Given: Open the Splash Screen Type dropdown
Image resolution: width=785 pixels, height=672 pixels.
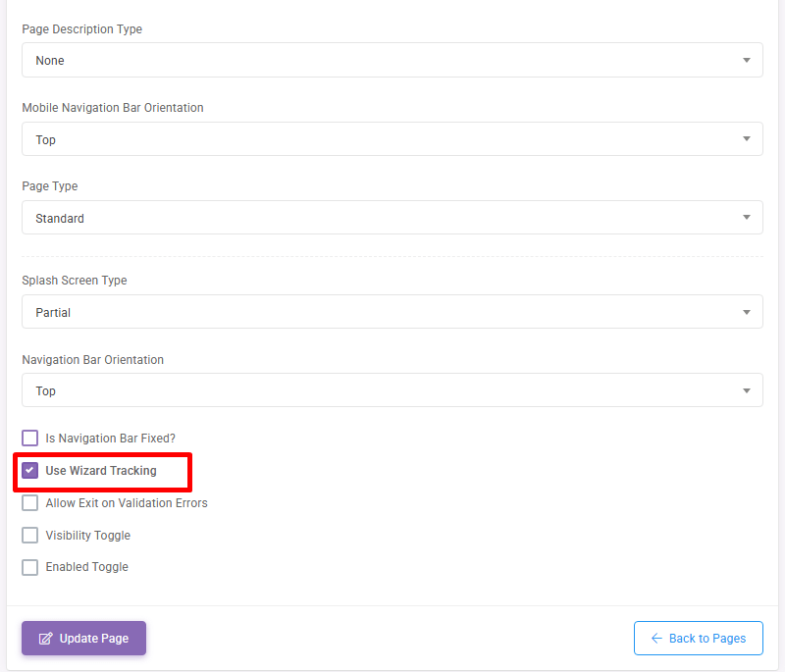Looking at the screenshot, I should [392, 312].
